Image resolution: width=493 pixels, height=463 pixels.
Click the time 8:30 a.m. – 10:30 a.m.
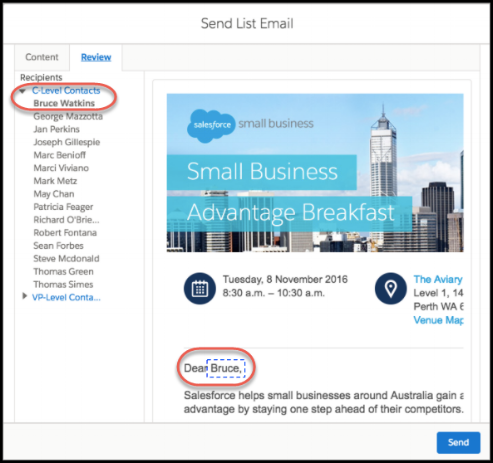click(x=273, y=293)
